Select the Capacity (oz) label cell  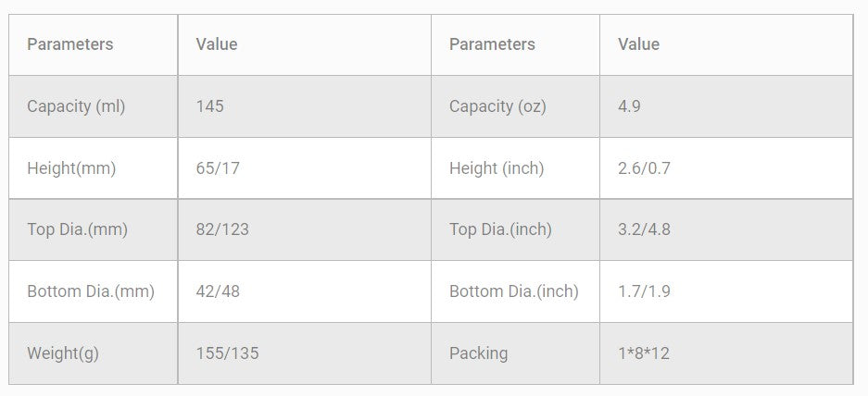[x=497, y=106]
